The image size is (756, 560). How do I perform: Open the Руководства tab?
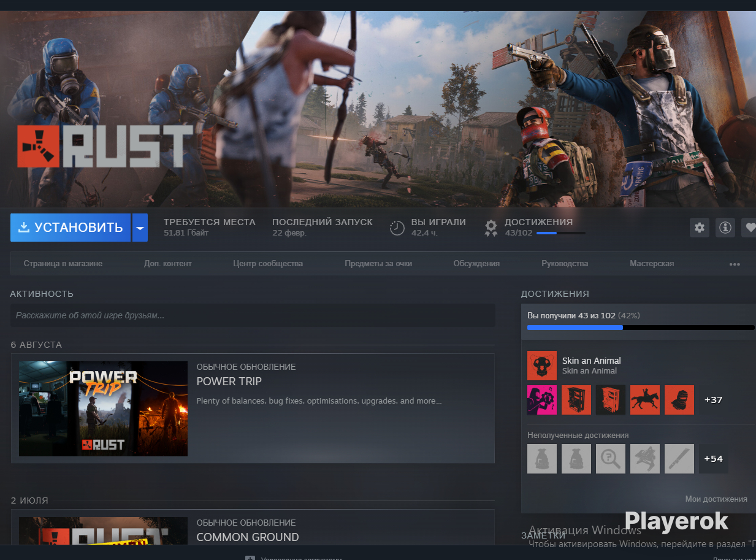click(565, 264)
